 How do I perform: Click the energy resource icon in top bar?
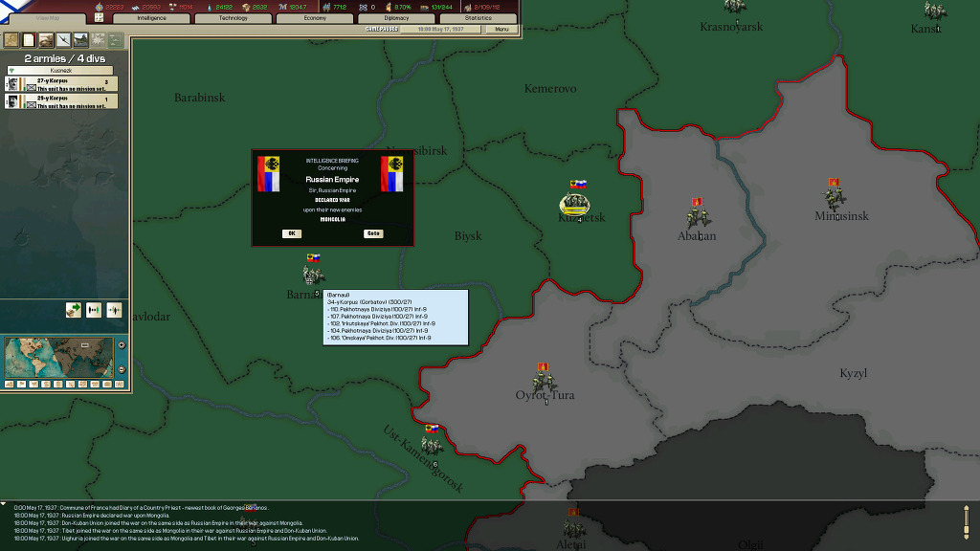coord(100,7)
